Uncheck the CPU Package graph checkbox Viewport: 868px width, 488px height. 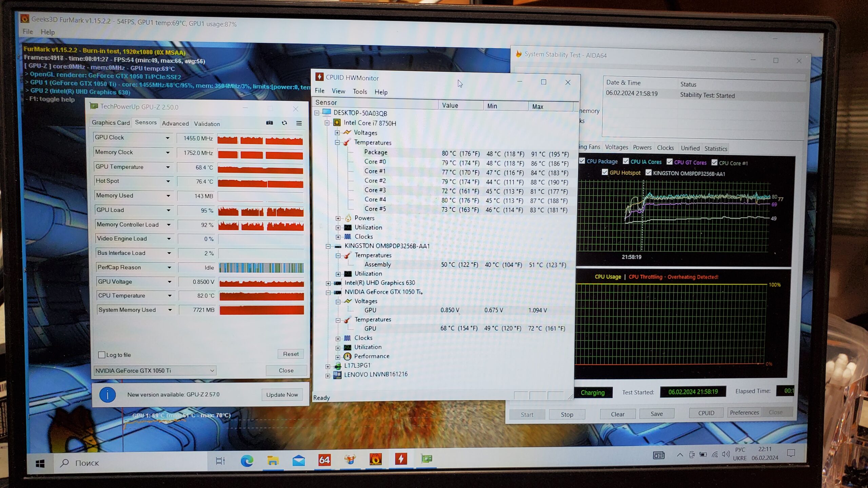coord(582,161)
